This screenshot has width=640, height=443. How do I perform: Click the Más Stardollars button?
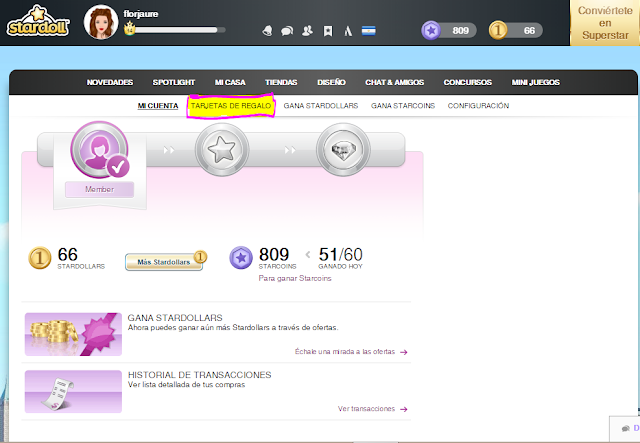pyautogui.click(x=164, y=262)
